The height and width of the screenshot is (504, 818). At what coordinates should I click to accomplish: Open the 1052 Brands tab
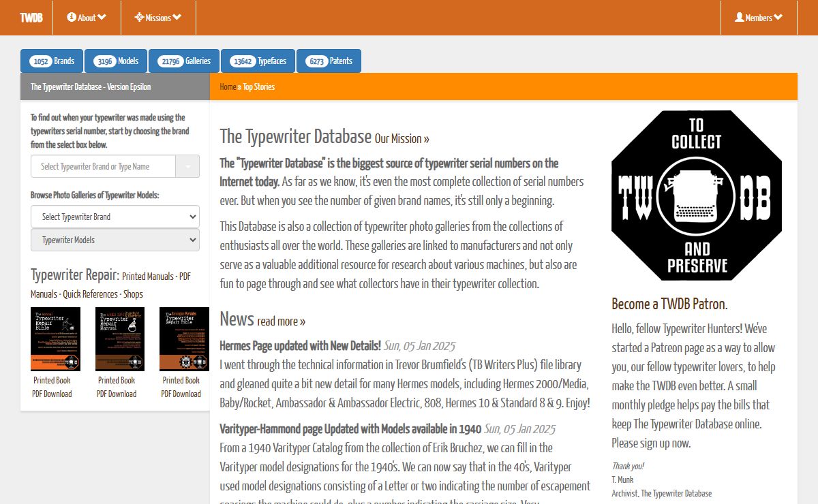(52, 61)
